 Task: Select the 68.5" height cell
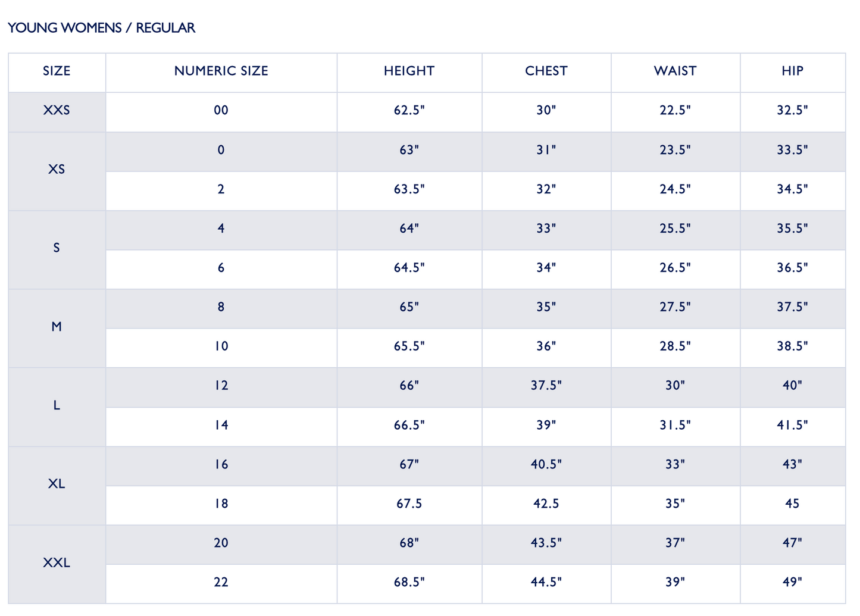tap(409, 583)
